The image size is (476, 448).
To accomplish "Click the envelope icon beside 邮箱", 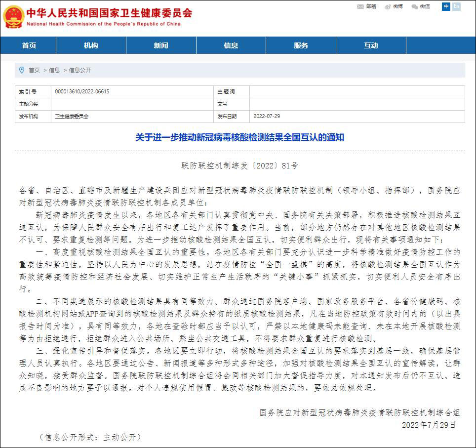I will tap(359, 7).
